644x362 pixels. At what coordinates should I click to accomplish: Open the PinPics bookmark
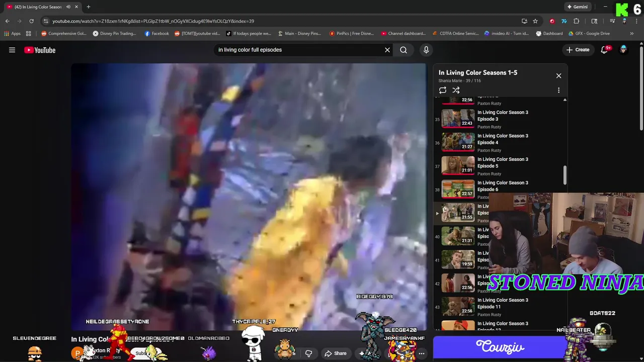pos(352,34)
